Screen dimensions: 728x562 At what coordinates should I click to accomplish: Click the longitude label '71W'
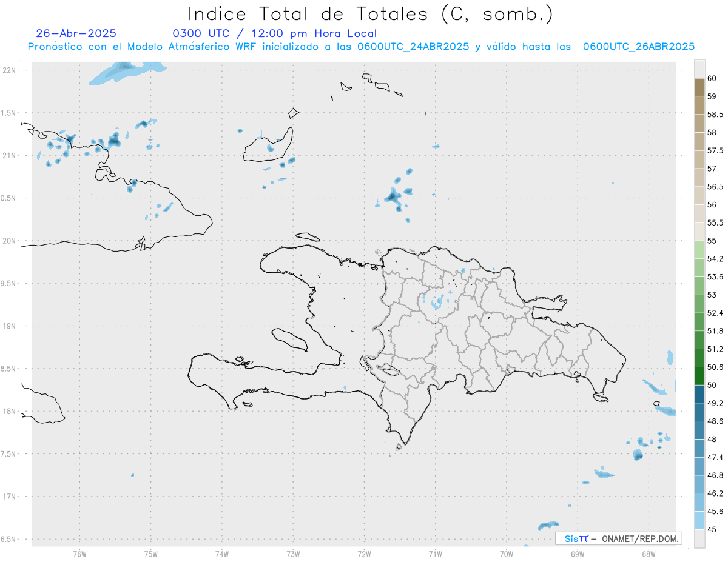click(x=435, y=554)
